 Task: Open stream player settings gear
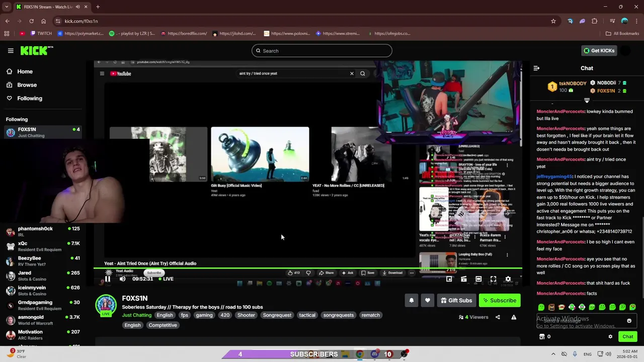[508, 279]
